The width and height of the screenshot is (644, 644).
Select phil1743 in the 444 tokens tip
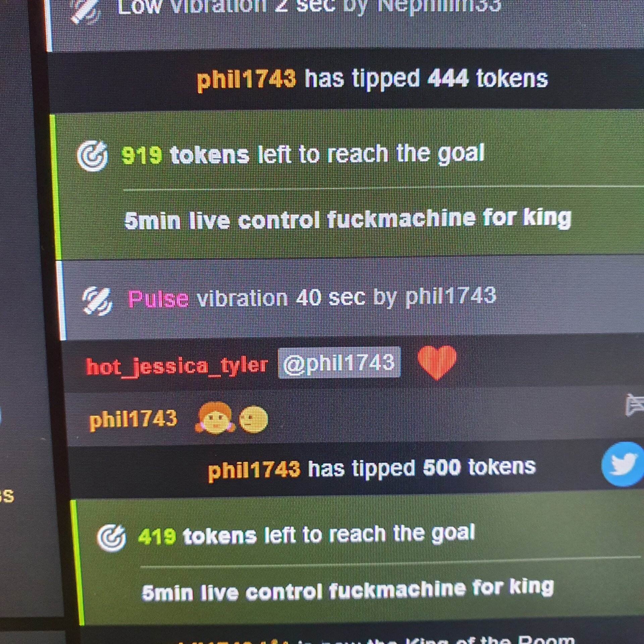coord(247,80)
